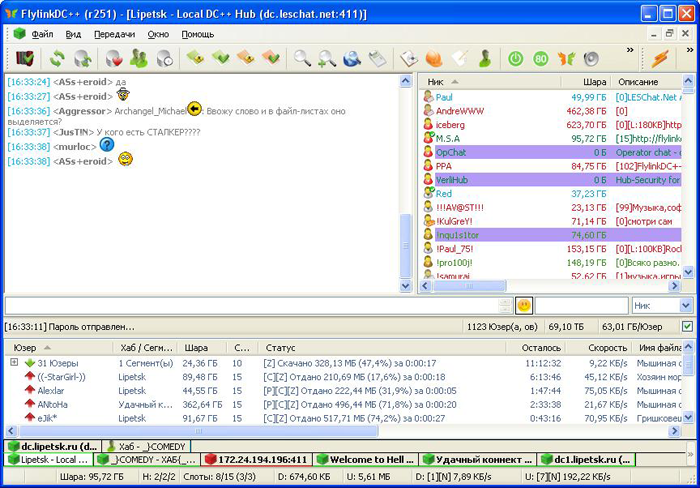Viewport: 700px width, 488px height.
Task: Click the green paper sheet toolbar icon
Action: tap(377, 58)
